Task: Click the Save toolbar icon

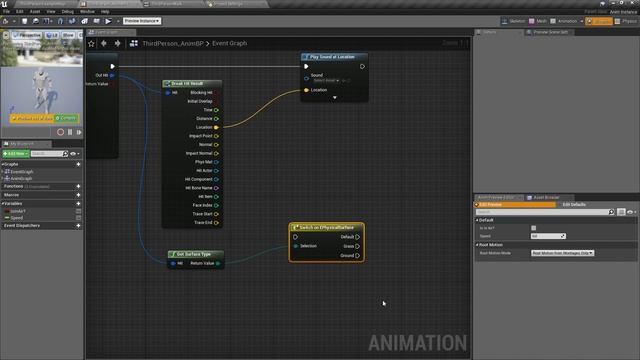Action: tap(24, 21)
